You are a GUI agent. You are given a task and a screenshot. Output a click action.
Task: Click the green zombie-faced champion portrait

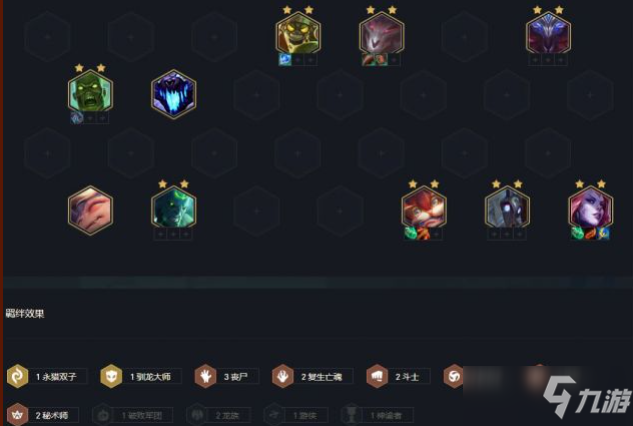[90, 91]
